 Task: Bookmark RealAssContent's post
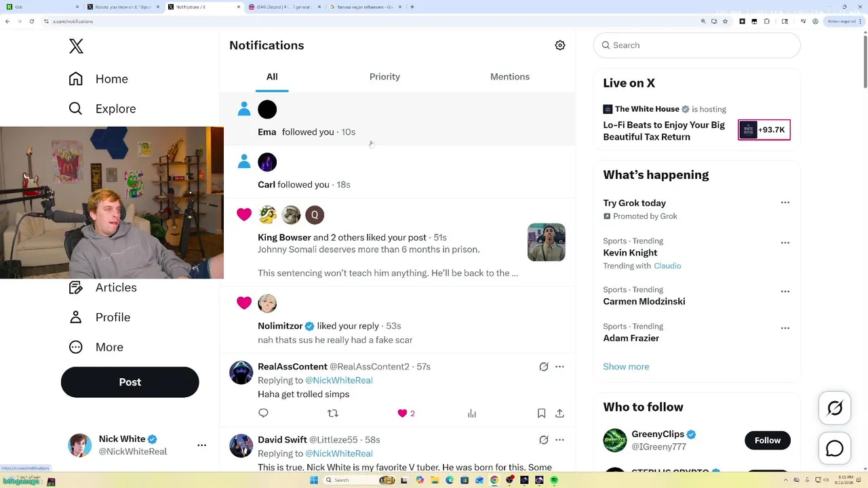541,413
